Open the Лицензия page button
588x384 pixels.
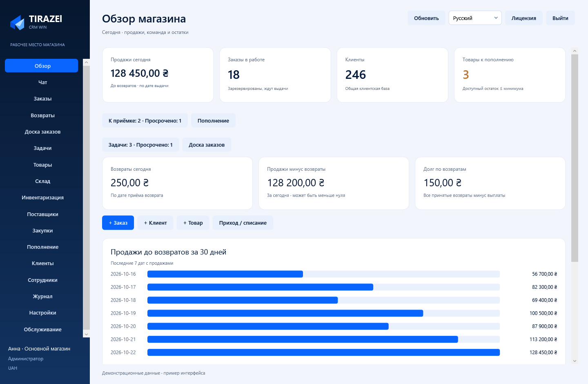(524, 18)
